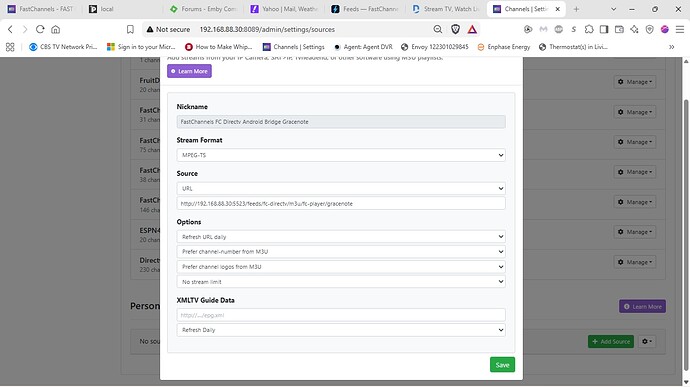Image resolution: width=690 pixels, height=387 pixels.
Task: Go back using browser back arrow
Action: 10,29
